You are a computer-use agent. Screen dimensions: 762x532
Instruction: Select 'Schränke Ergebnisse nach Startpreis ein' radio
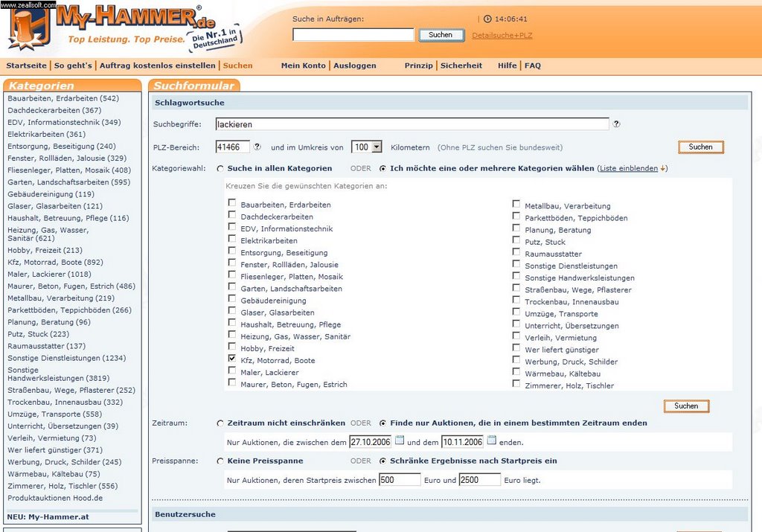coord(383,461)
